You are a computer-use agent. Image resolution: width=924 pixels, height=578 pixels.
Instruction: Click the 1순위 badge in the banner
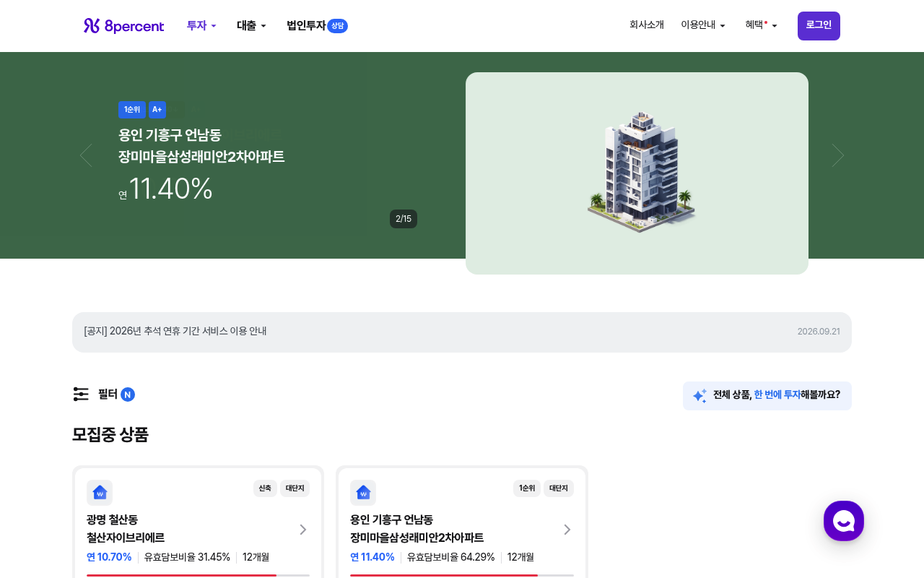pyautogui.click(x=132, y=110)
